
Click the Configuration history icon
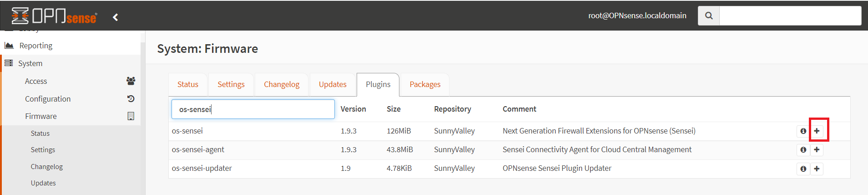(131, 98)
